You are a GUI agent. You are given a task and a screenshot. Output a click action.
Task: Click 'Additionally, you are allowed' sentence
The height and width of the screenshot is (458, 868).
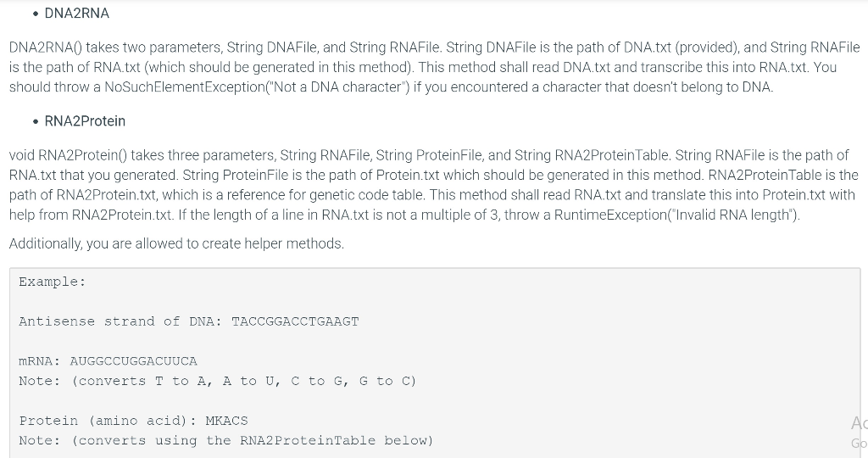pyautogui.click(x=176, y=243)
